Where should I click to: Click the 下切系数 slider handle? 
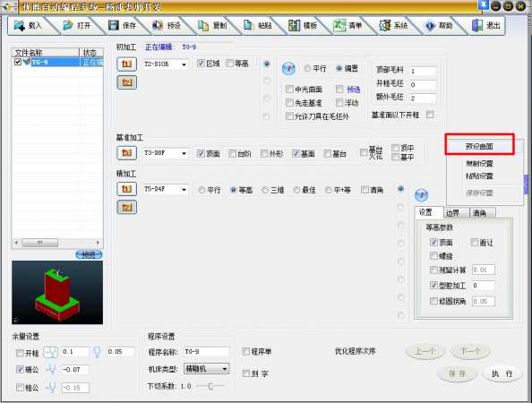pyautogui.click(x=210, y=386)
